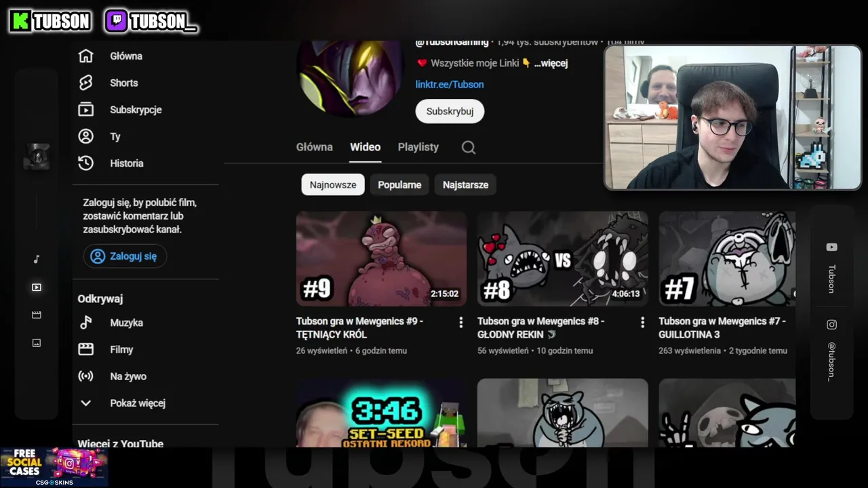Open the title Tubson gra w Mewgenics #8
This screenshot has width=868, height=488.
click(x=540, y=328)
